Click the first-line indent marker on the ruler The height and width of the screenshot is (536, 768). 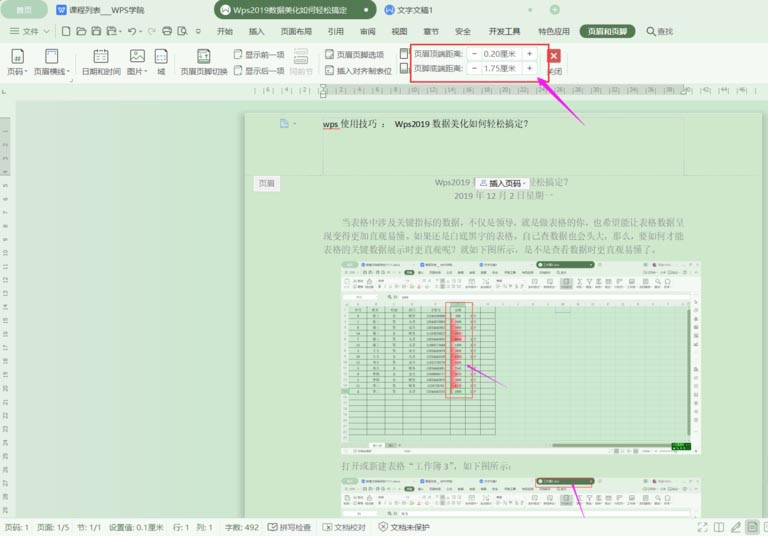pos(323,87)
